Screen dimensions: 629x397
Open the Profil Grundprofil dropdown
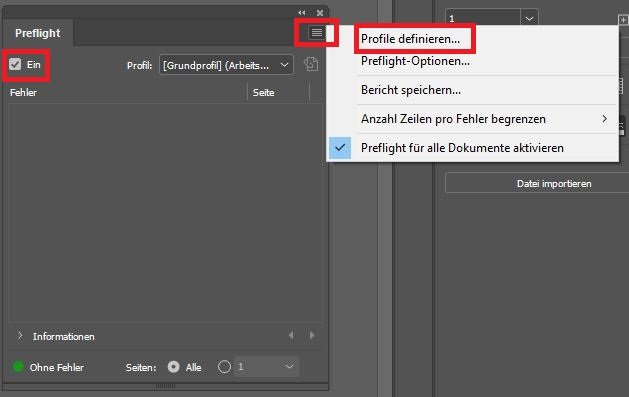(x=226, y=65)
